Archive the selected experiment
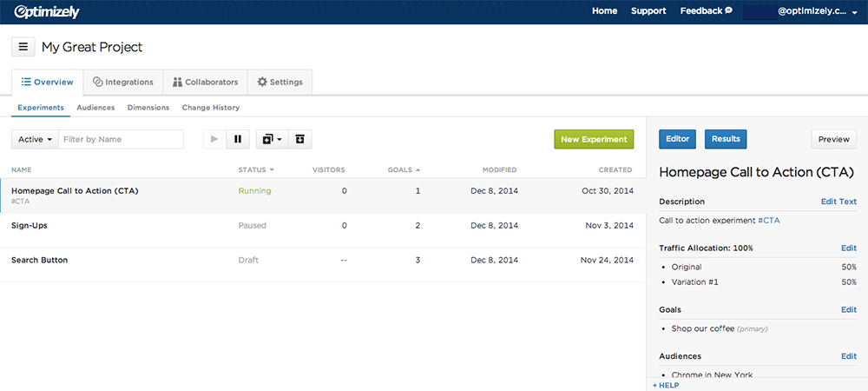This screenshot has height=391, width=868. [299, 139]
